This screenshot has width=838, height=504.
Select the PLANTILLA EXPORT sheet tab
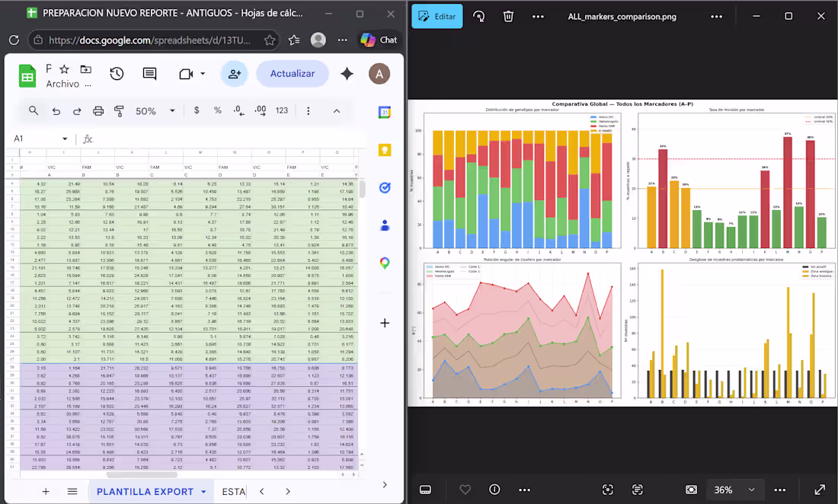(145, 492)
